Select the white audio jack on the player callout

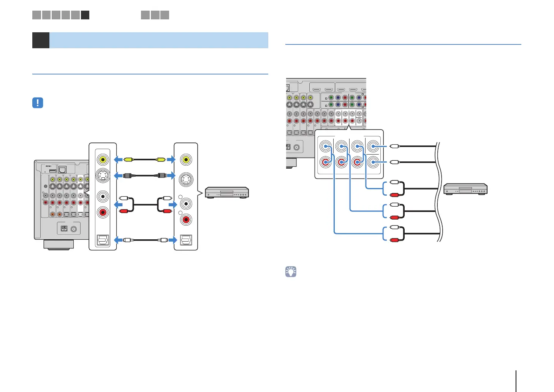[186, 204]
